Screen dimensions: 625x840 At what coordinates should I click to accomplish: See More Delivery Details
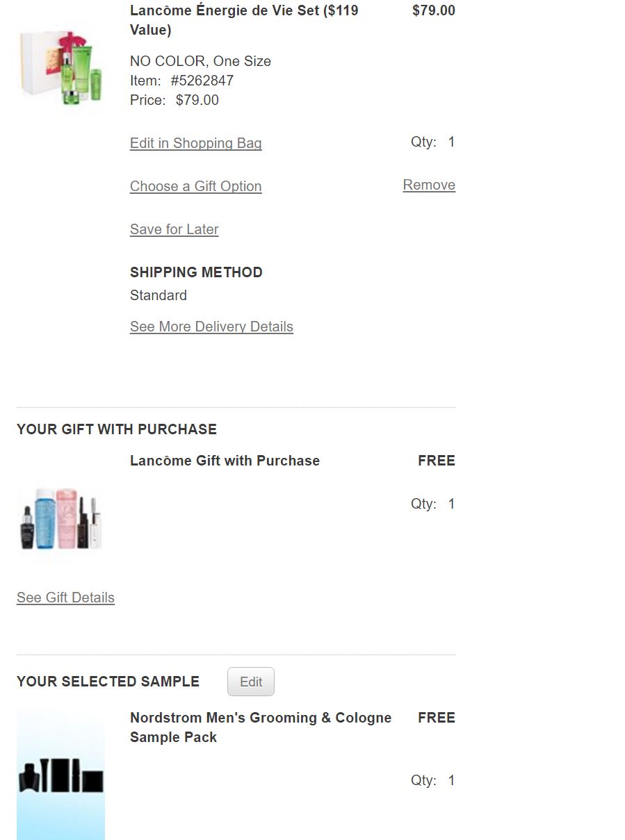pos(211,327)
